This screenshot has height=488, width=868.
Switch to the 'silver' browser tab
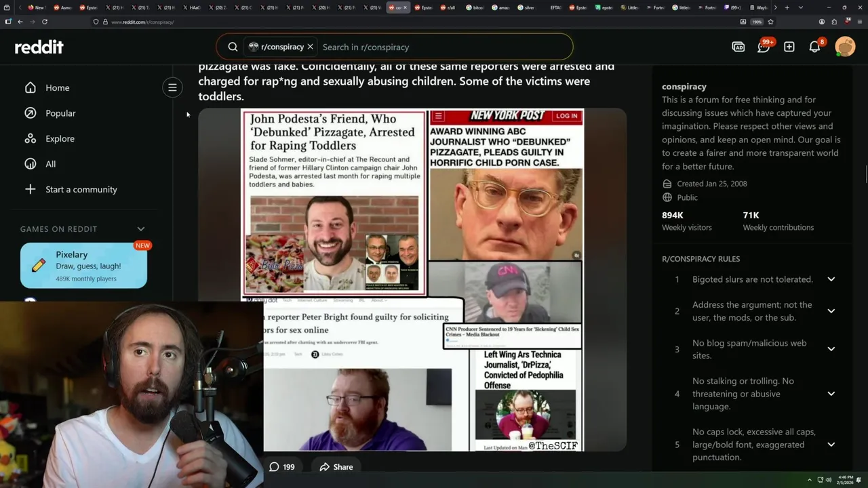tap(526, 7)
